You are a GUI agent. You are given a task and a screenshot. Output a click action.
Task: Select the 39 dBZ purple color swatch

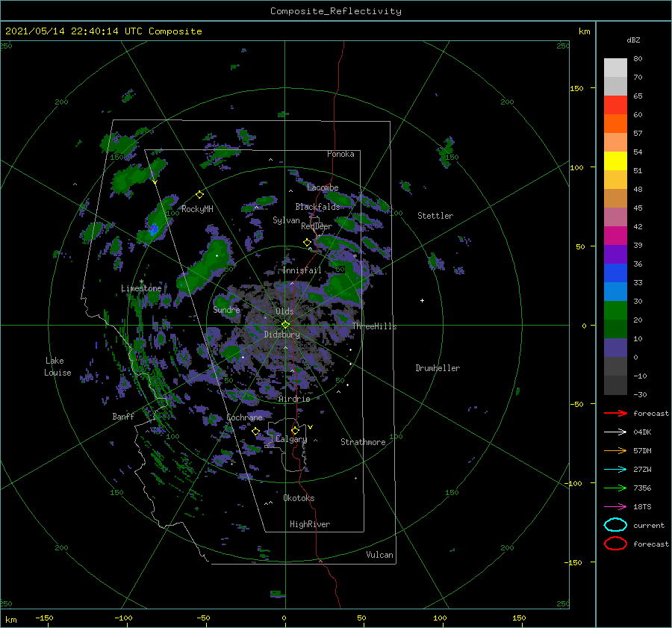(x=615, y=254)
